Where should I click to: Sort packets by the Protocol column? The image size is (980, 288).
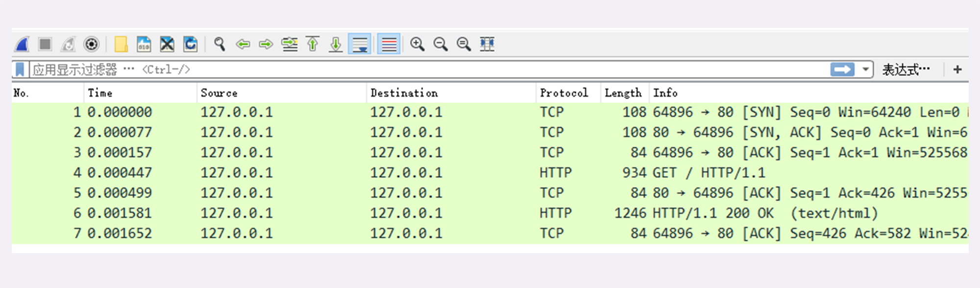click(563, 93)
